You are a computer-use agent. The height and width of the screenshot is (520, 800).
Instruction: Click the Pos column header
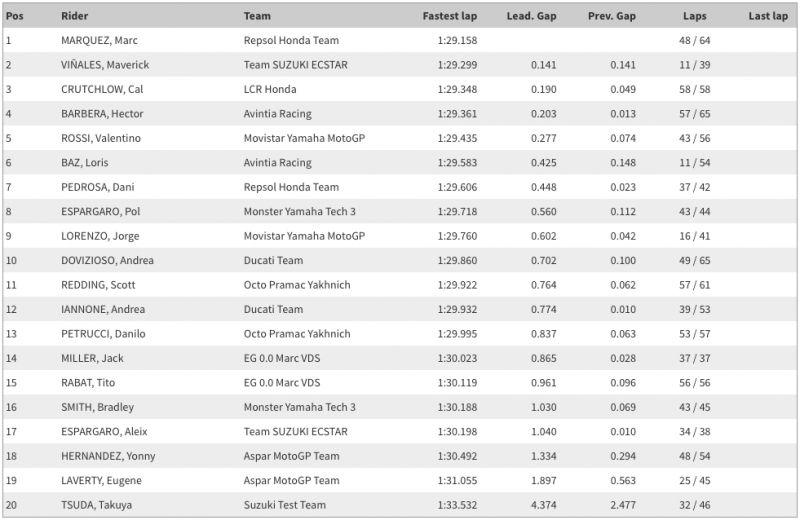[x=15, y=16]
